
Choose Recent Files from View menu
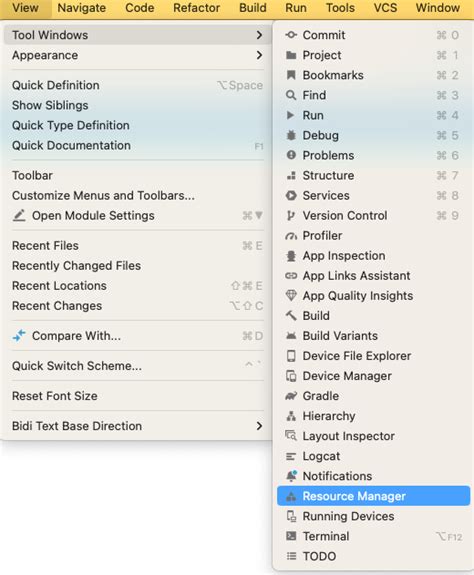point(137,245)
